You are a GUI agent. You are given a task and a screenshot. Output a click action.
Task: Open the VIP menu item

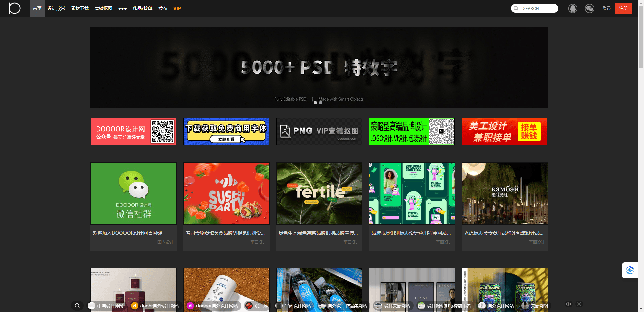(x=177, y=8)
